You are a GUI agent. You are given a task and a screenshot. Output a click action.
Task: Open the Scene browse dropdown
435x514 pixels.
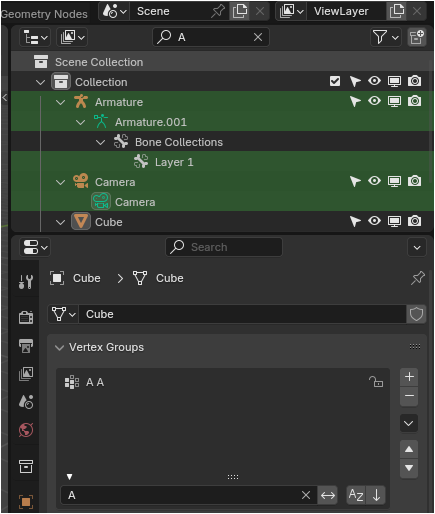pyautogui.click(x=114, y=11)
